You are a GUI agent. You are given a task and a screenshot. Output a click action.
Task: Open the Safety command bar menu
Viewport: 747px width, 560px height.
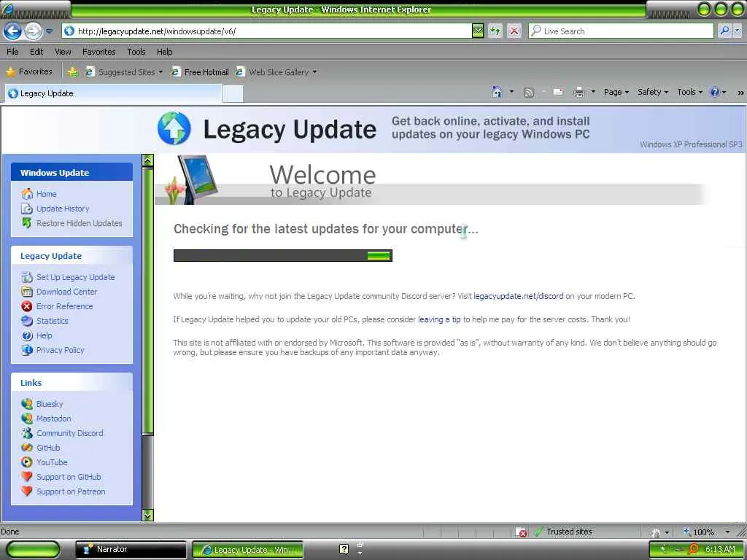point(653,92)
